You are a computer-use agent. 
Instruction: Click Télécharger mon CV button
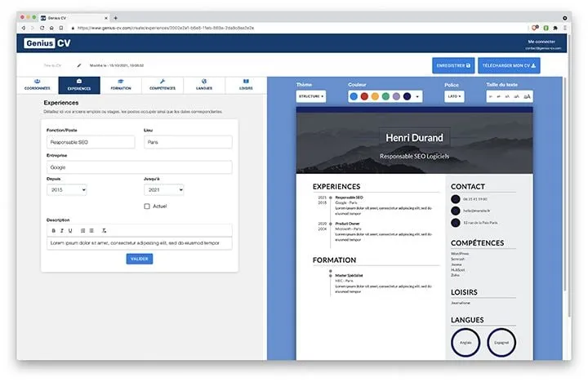click(x=509, y=65)
